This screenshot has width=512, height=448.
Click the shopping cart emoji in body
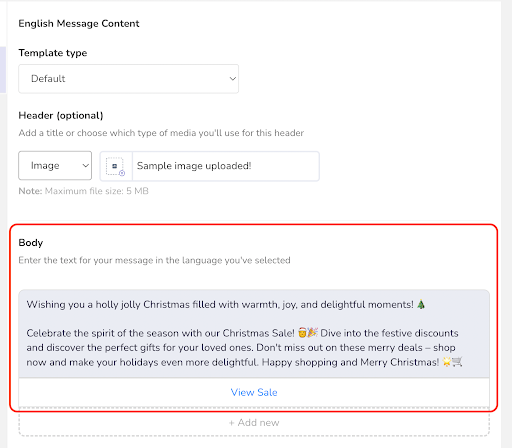457,362
